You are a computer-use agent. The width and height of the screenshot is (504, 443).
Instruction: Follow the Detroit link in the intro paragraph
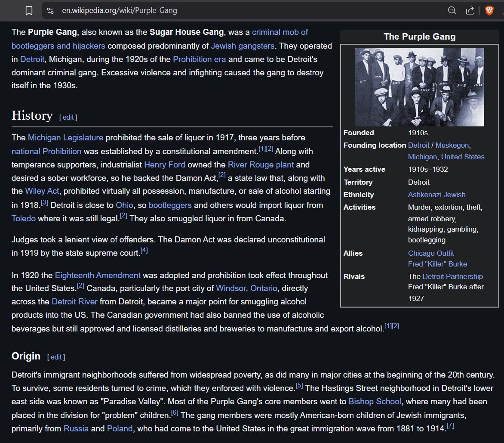pos(32,59)
